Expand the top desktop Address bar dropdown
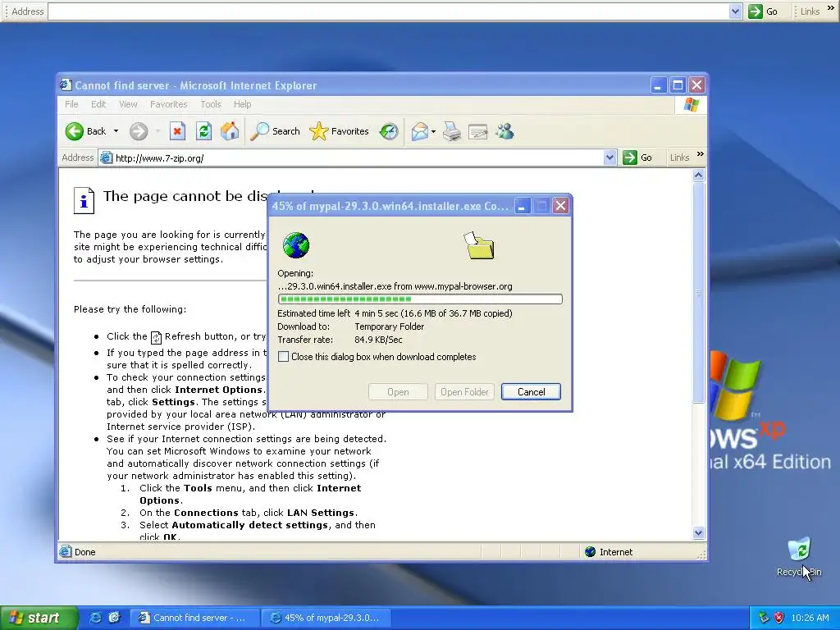 click(x=735, y=11)
